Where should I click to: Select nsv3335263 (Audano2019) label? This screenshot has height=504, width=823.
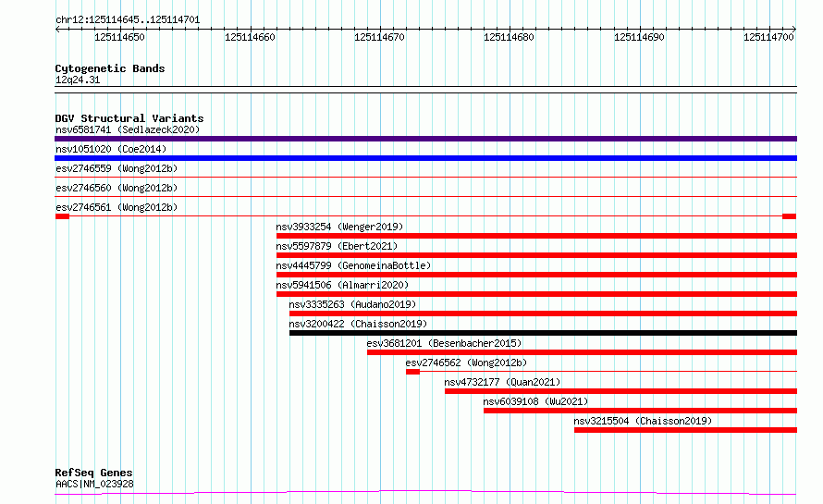[352, 304]
